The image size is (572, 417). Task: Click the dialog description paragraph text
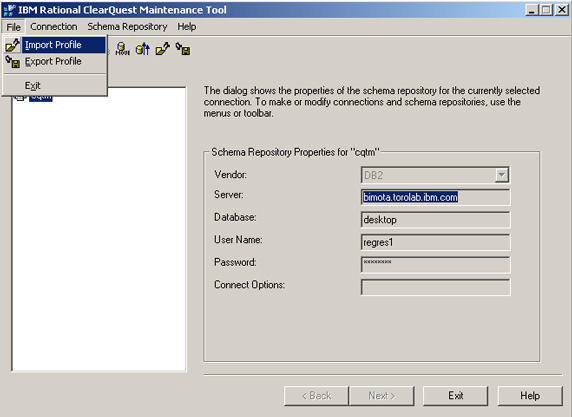[x=372, y=102]
